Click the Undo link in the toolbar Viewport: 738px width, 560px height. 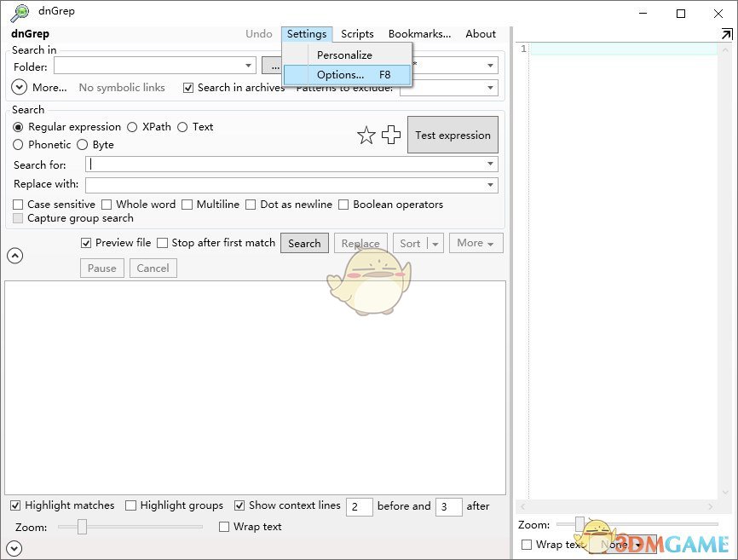pos(259,34)
